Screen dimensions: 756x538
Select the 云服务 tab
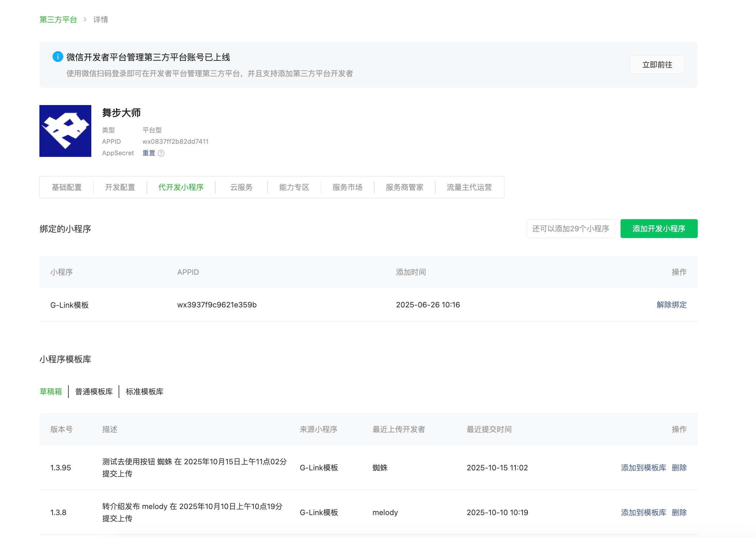pos(241,187)
